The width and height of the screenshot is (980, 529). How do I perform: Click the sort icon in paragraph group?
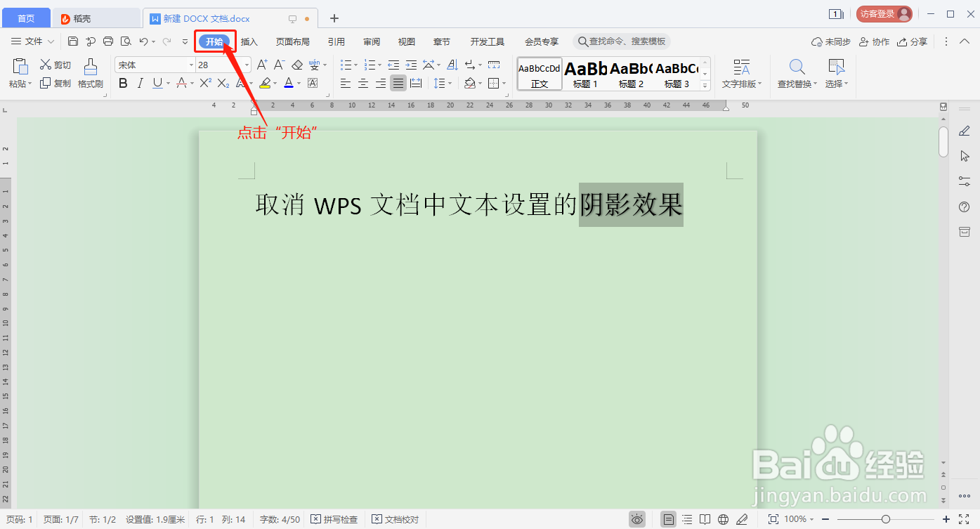(x=452, y=65)
